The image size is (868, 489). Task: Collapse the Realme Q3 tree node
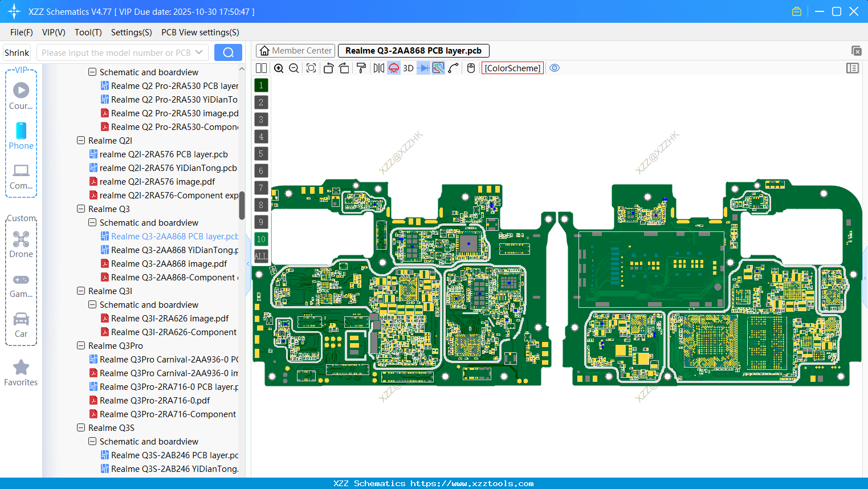pyautogui.click(x=80, y=209)
